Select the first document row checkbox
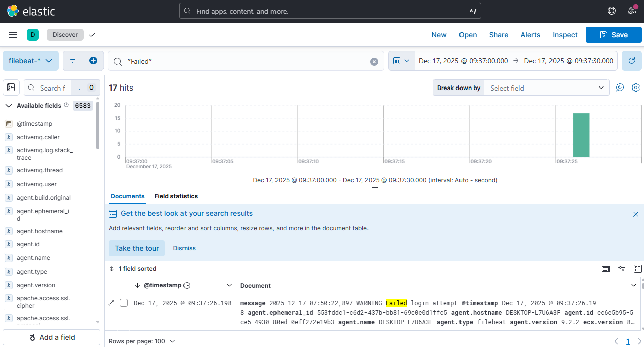This screenshot has height=347, width=644. pyautogui.click(x=124, y=303)
